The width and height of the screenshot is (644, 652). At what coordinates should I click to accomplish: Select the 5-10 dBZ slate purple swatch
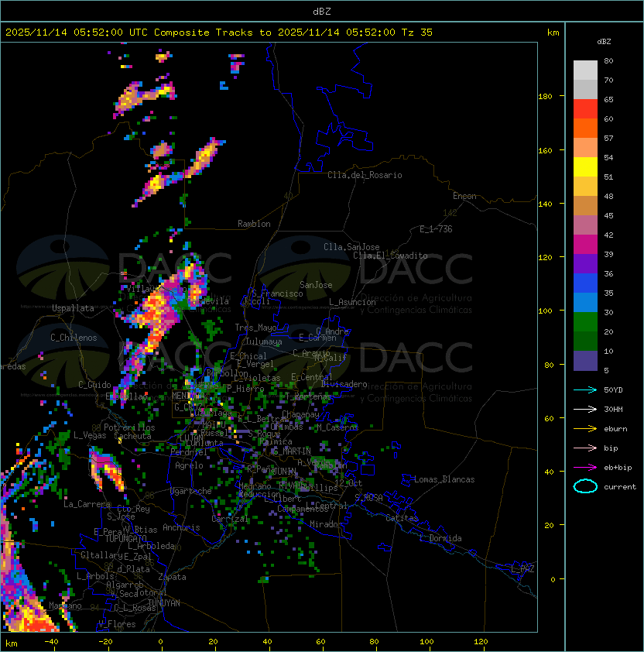click(x=585, y=361)
